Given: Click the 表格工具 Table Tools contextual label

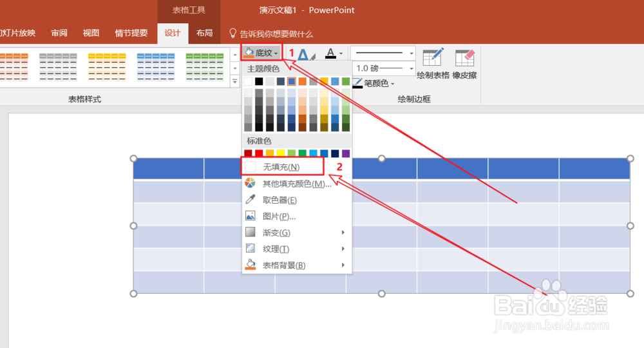Looking at the screenshot, I should [x=189, y=10].
